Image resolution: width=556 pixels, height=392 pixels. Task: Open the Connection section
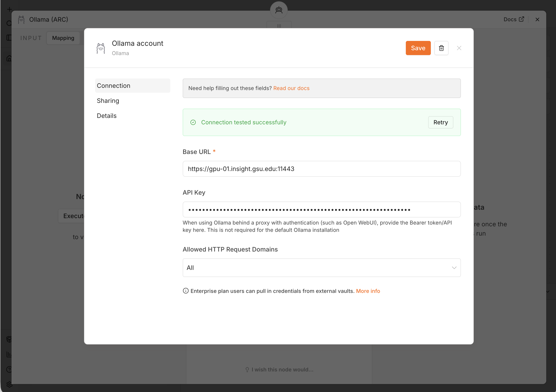[x=132, y=86]
